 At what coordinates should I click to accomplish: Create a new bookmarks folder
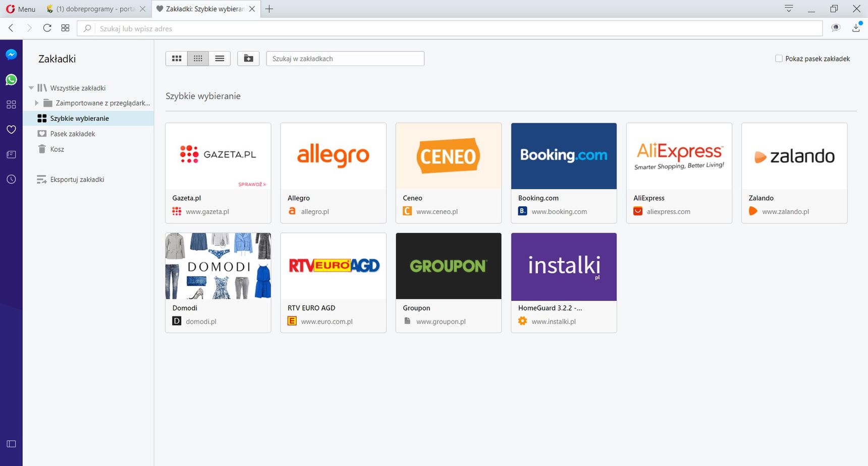point(248,59)
